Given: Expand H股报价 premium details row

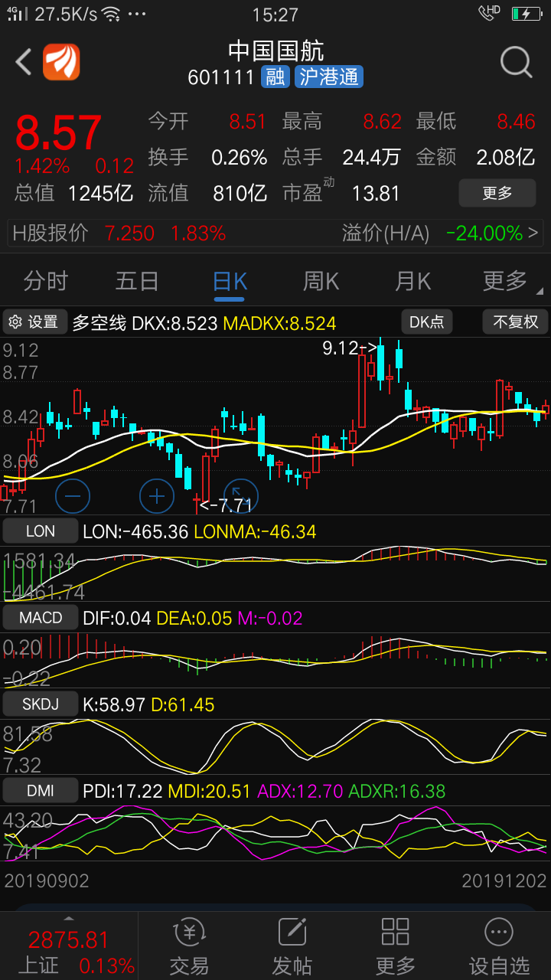Looking at the screenshot, I should coord(275,234).
